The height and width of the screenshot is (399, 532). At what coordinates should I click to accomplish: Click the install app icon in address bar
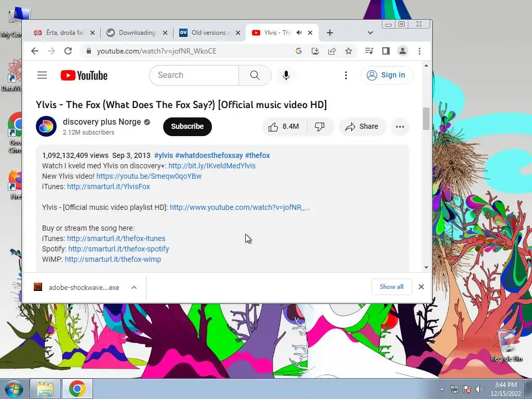point(315,51)
